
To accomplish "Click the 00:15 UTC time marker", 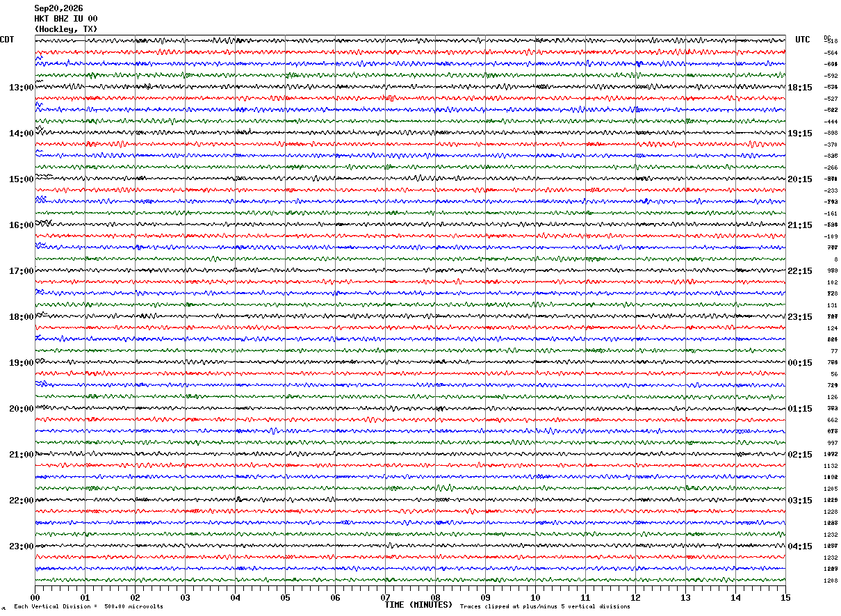I will click(800, 363).
